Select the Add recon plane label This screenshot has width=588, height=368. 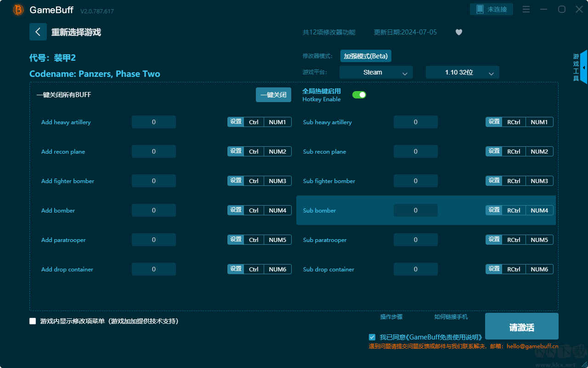coord(63,151)
